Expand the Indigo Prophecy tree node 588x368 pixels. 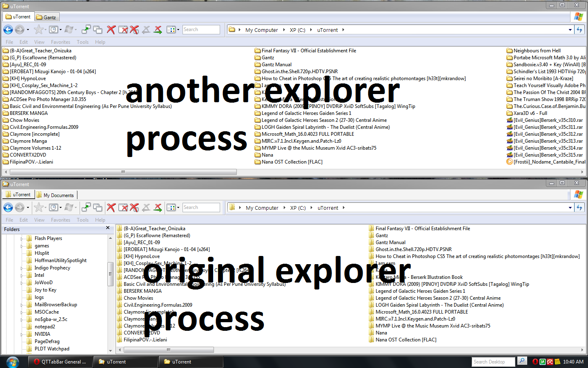point(22,268)
